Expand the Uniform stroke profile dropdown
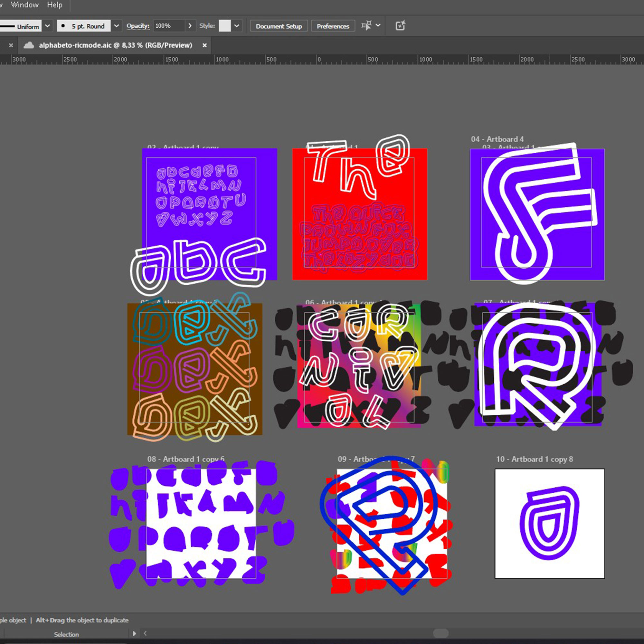Screen dimensions: 644x644 (48, 26)
